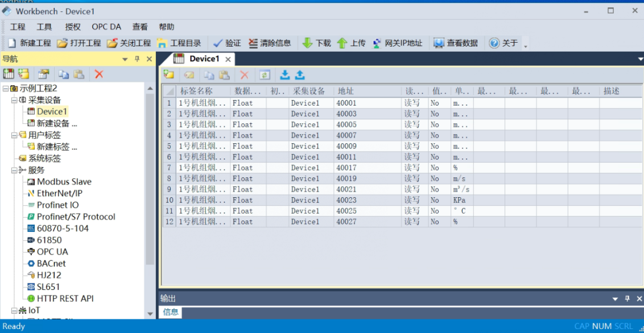Click the add tag icon in Device1 toolbar

pyautogui.click(x=168, y=75)
